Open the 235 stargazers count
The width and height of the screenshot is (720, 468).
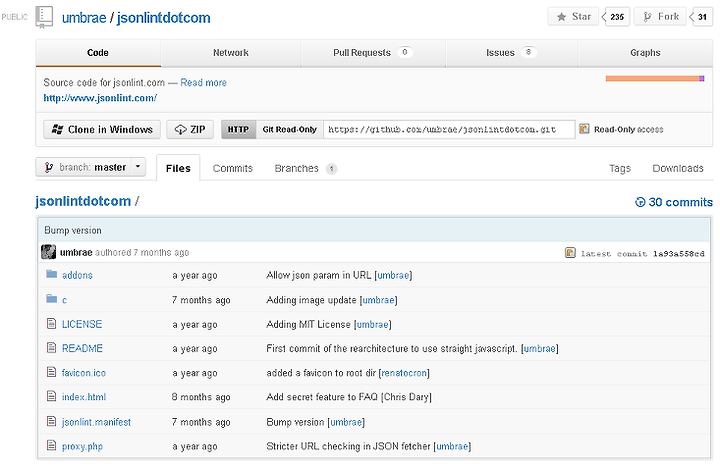tap(617, 17)
